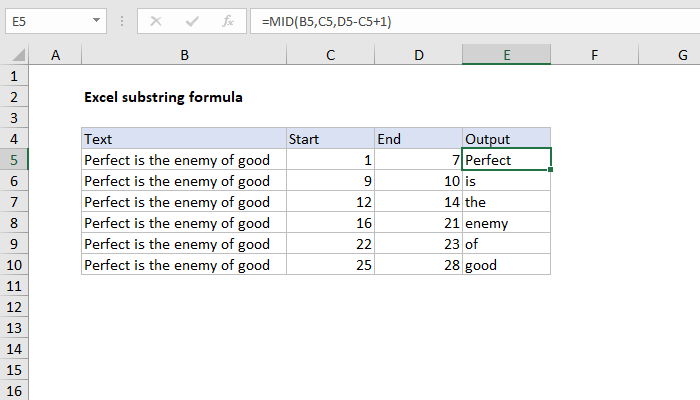Click the fill handle of cell E5

click(x=550, y=170)
